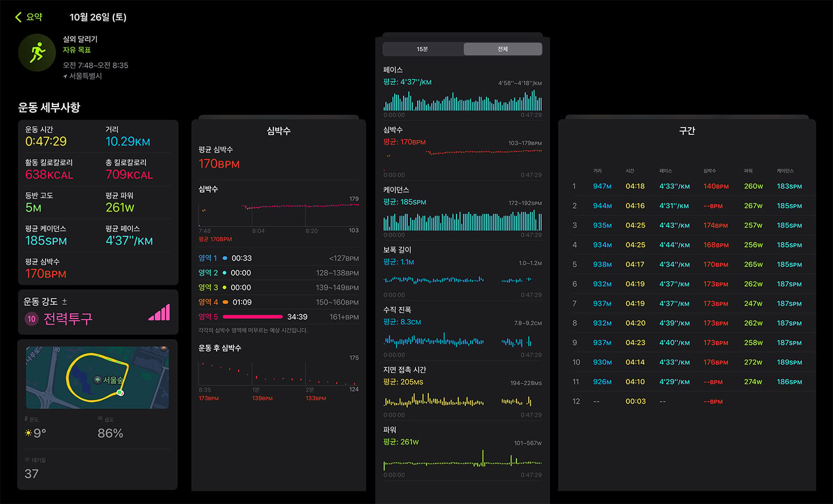The height and width of the screenshot is (504, 833).
Task: Select the 영역 1 heart rate zone row
Action: 279,258
